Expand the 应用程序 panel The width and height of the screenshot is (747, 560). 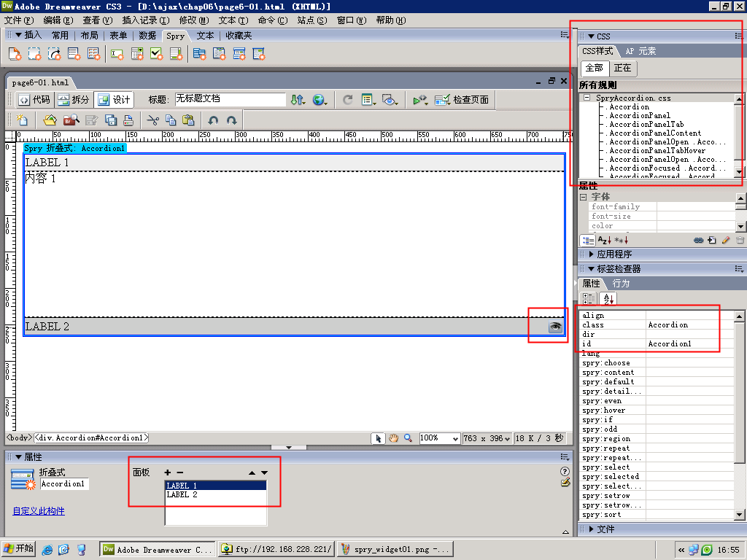[x=592, y=254]
